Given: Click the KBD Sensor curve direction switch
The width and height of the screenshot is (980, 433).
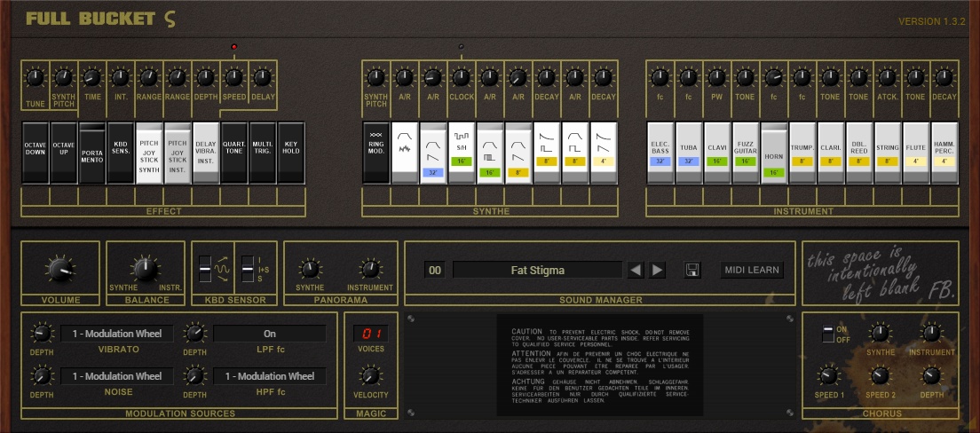Looking at the screenshot, I should [x=205, y=269].
